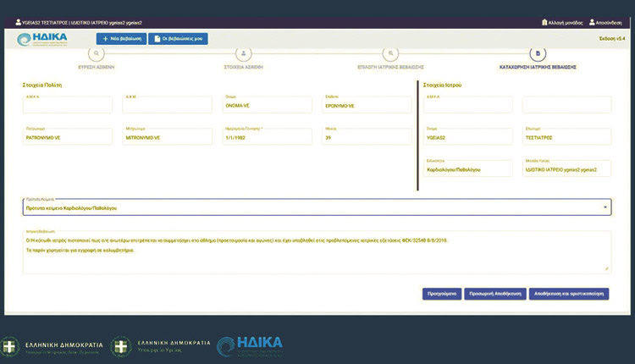The height and width of the screenshot is (364, 635).
Task: Click the Πατρώνυμο field containing PATRONYMO-VE
Action: 68,136
